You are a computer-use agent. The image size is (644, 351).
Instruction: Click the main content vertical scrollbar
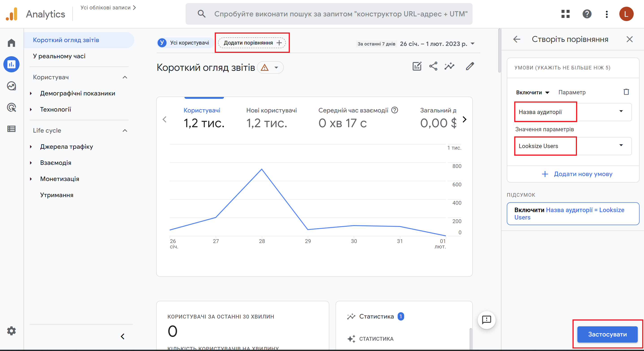click(499, 50)
